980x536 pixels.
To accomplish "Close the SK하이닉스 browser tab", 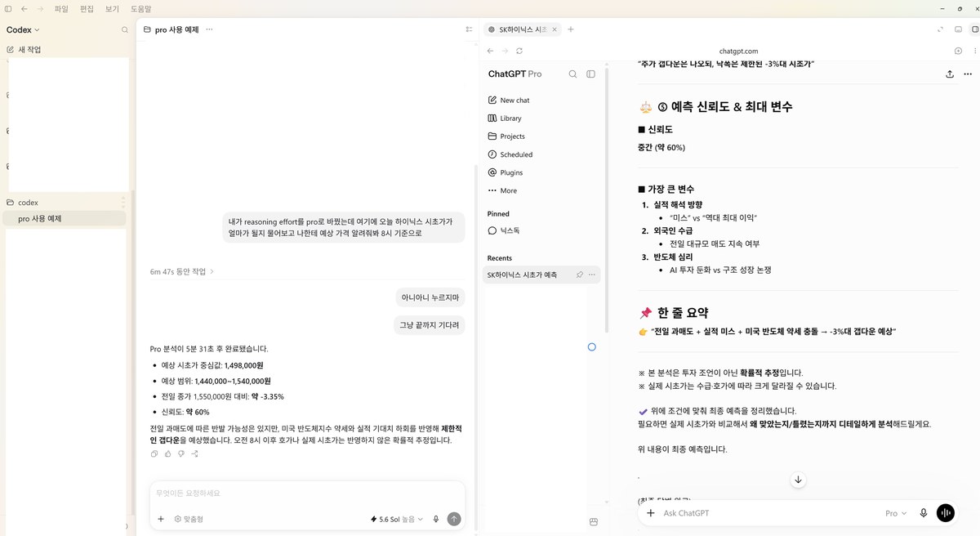I will (x=555, y=29).
